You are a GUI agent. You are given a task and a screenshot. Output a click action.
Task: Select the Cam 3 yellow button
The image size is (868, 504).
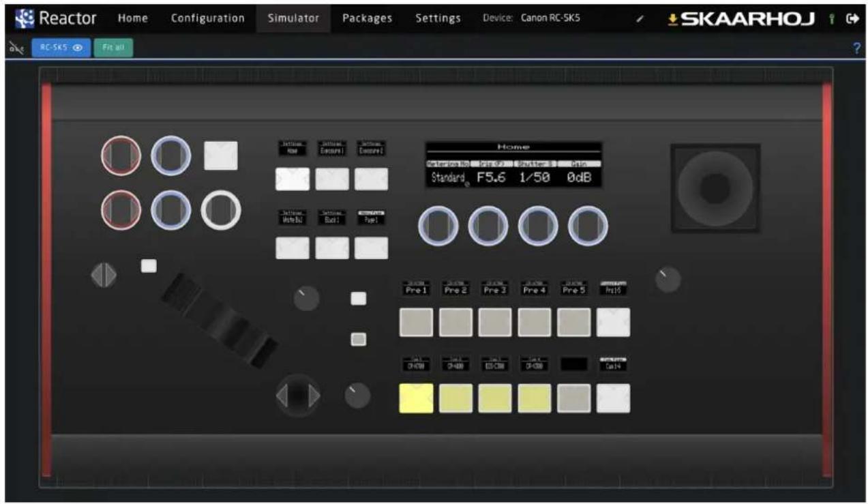[x=495, y=398]
